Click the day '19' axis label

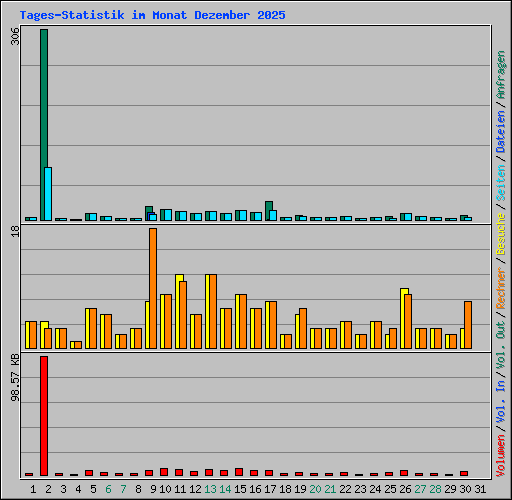[300, 489]
